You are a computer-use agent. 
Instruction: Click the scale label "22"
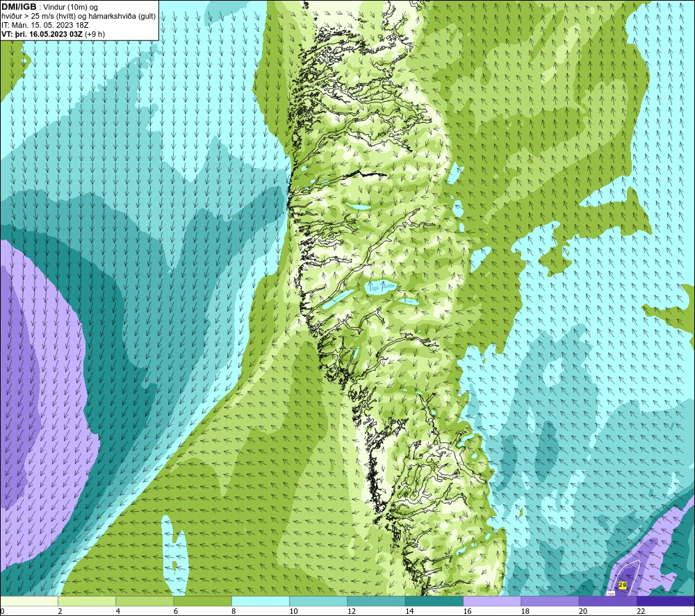pos(641,611)
